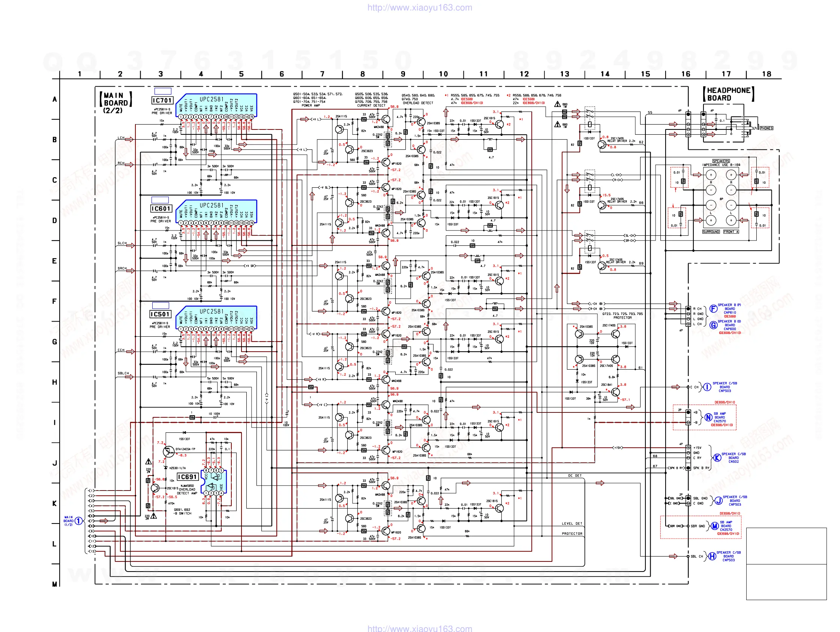Click the IC501 chip label
The height and width of the screenshot is (632, 840).
(160, 314)
